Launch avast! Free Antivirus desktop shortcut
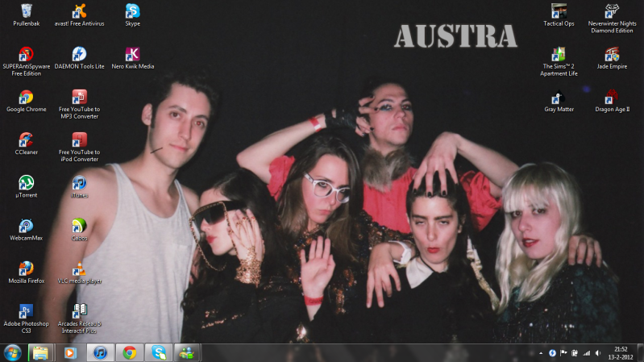 [x=79, y=12]
